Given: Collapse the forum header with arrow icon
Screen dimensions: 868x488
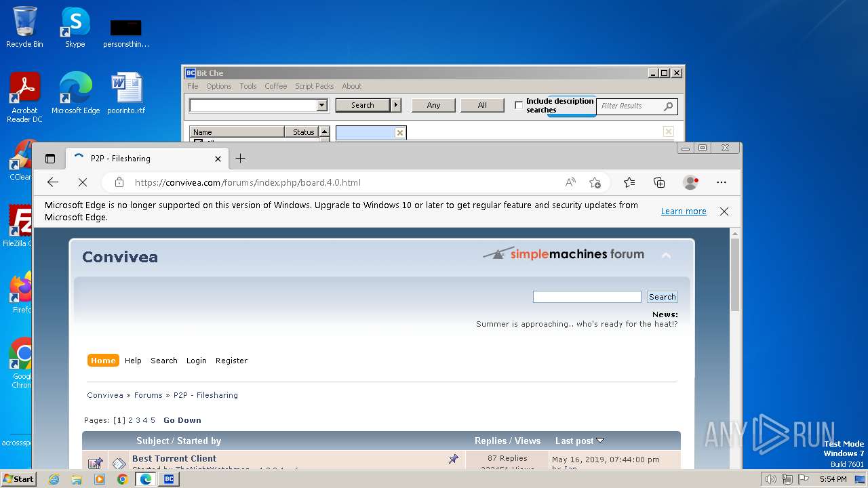Looking at the screenshot, I should point(666,256).
